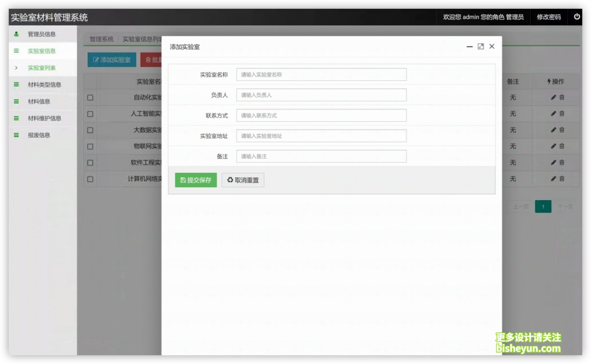Click the 提交保存 button
Image resolution: width=591 pixels, height=364 pixels.
(x=196, y=180)
